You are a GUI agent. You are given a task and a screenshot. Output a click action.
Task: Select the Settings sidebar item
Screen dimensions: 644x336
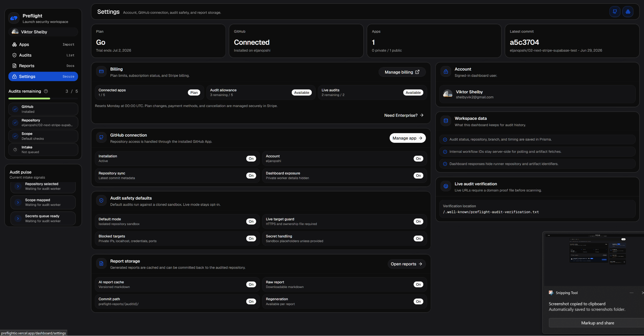[x=43, y=77]
